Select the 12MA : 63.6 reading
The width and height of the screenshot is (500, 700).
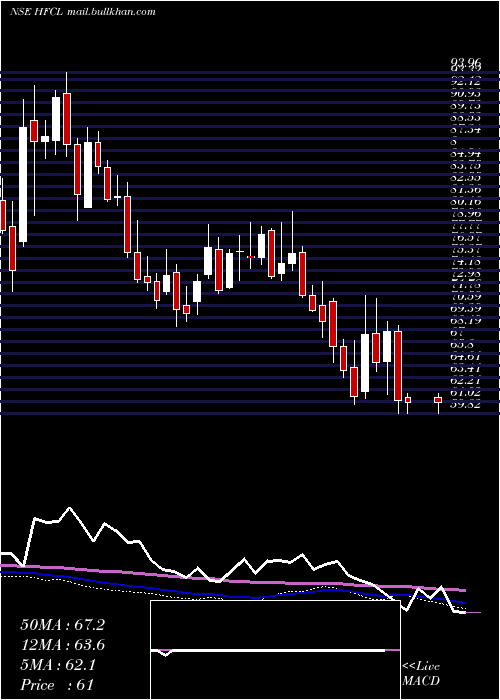[x=62, y=645]
